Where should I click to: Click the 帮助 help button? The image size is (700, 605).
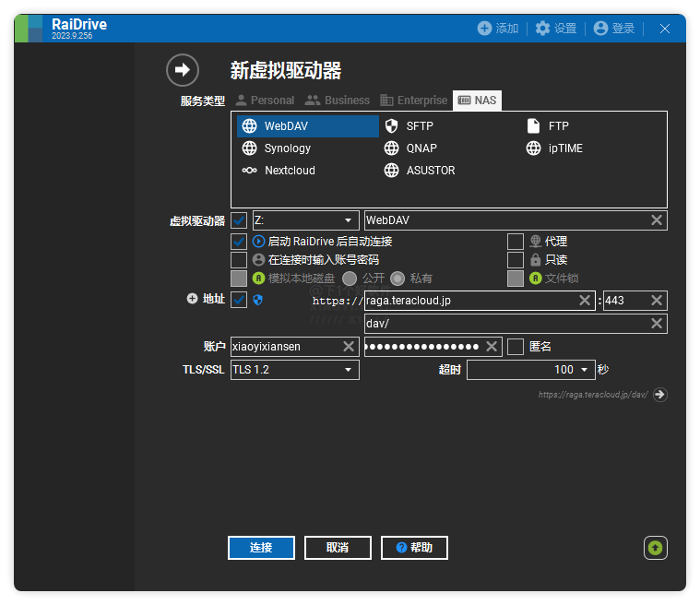414,548
